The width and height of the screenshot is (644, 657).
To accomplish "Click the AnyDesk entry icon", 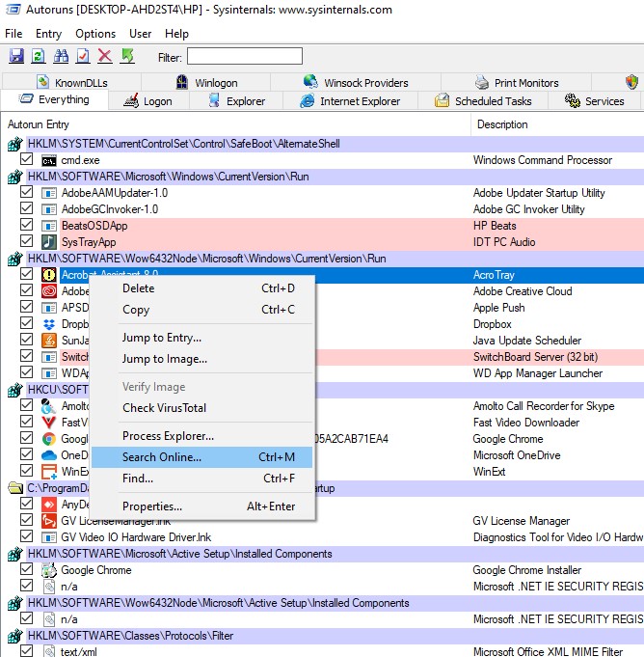I will click(49, 504).
